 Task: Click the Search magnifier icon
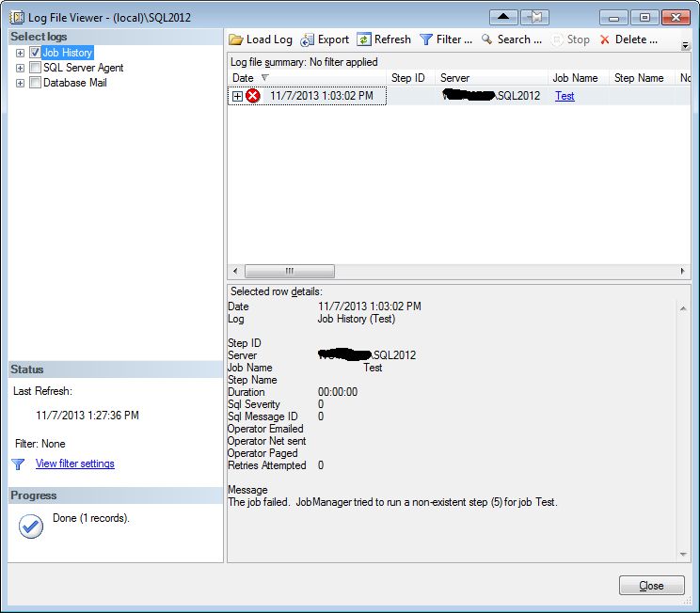[x=486, y=39]
